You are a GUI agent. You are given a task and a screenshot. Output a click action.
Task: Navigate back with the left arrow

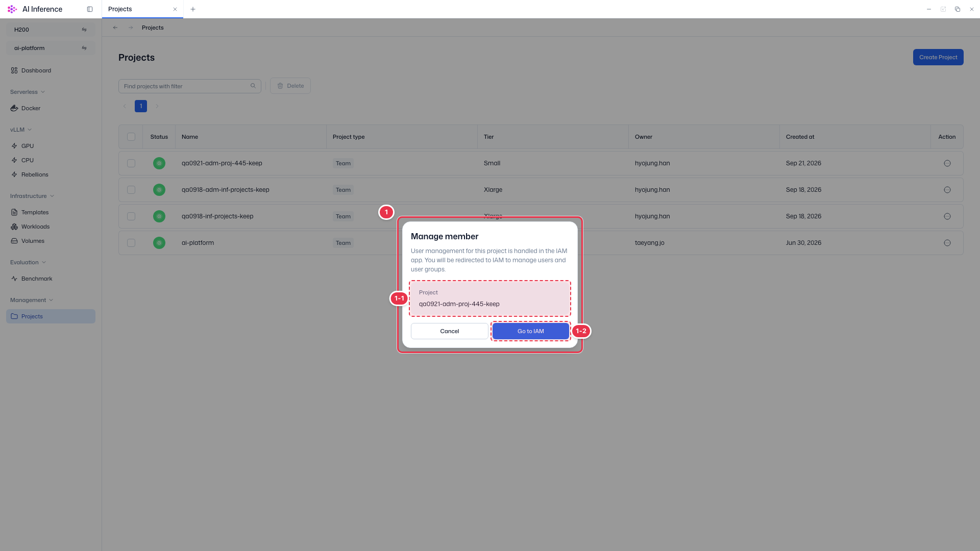pyautogui.click(x=115, y=28)
